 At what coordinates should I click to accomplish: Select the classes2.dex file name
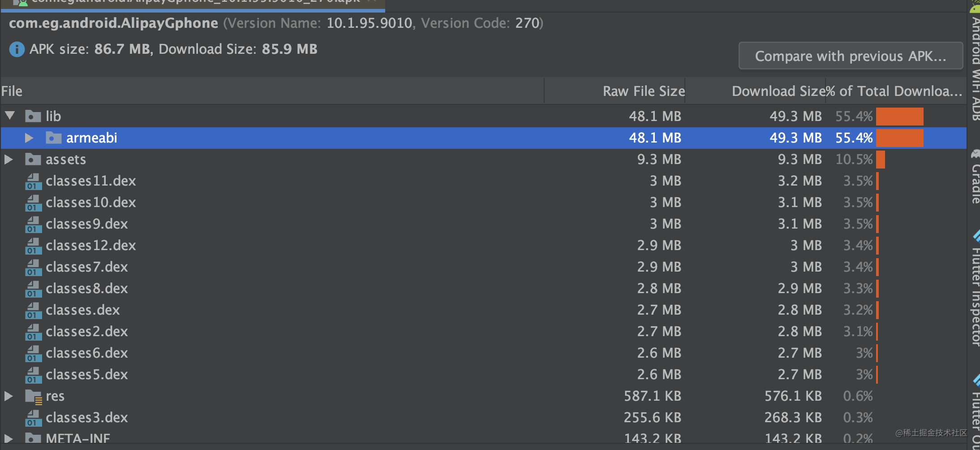pos(87,331)
